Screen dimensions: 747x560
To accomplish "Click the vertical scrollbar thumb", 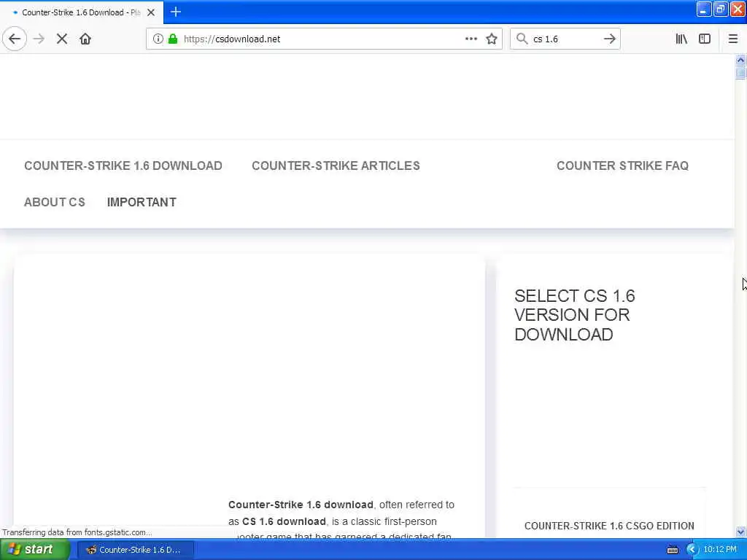I will [x=740, y=72].
